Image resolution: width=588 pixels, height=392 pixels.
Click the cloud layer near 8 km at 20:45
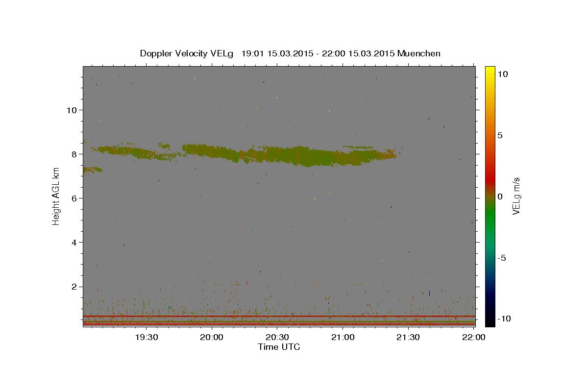pos(310,156)
